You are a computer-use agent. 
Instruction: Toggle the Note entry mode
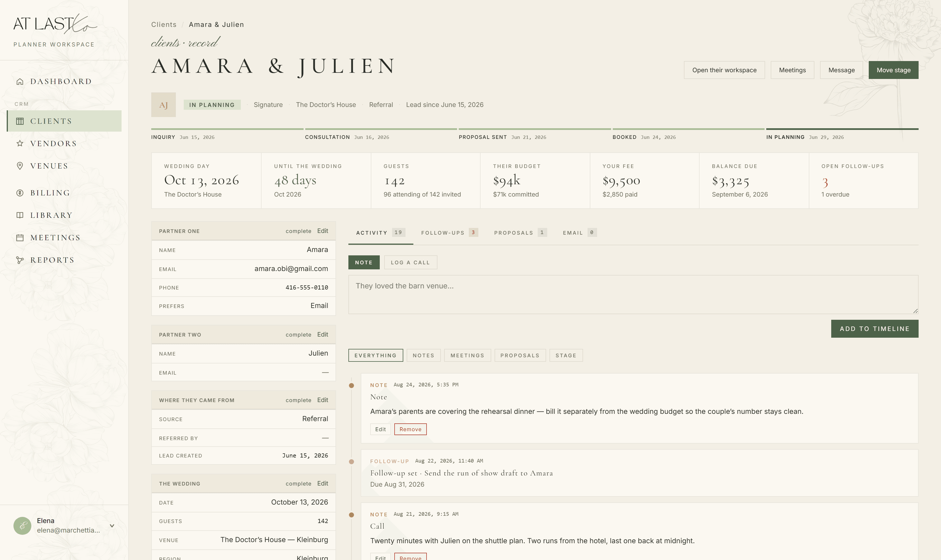(364, 262)
